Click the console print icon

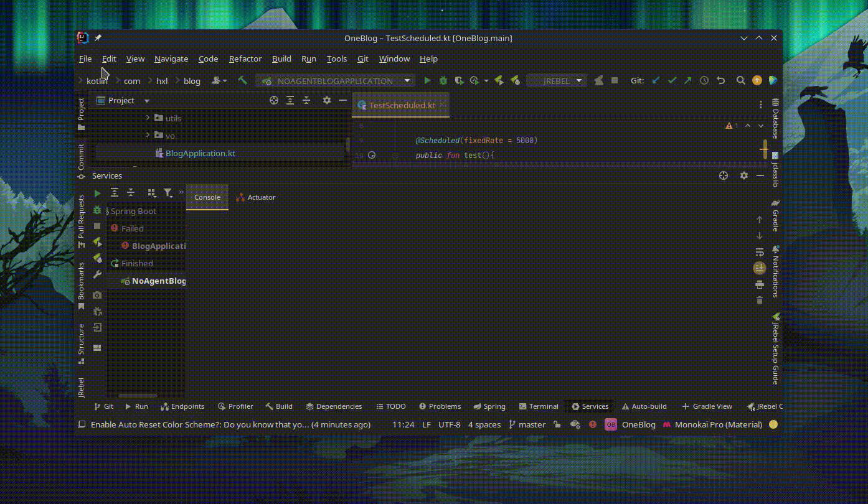click(x=759, y=284)
